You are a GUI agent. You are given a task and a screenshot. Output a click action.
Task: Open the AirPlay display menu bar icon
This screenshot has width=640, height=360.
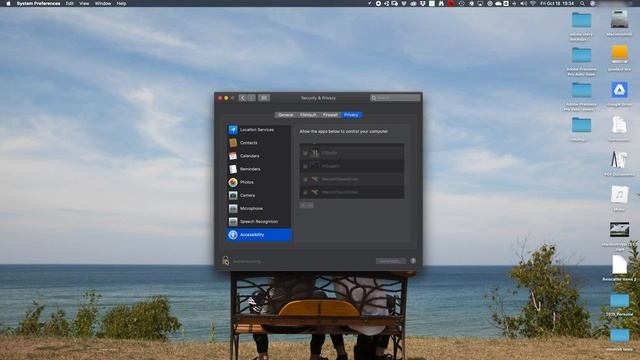click(480, 3)
